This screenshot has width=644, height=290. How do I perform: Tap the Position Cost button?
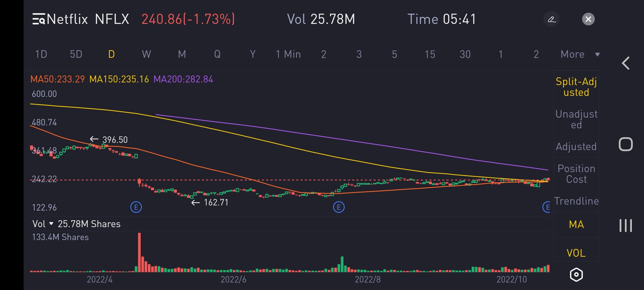576,174
